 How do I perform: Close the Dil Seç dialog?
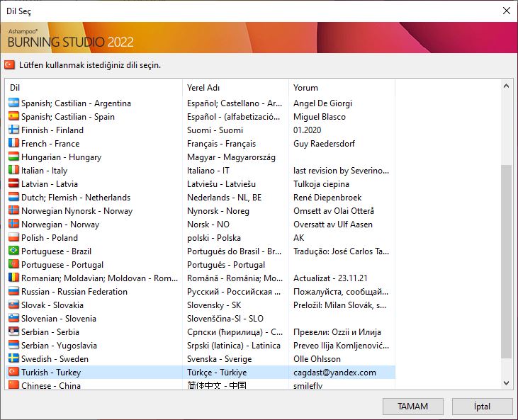[x=507, y=11]
